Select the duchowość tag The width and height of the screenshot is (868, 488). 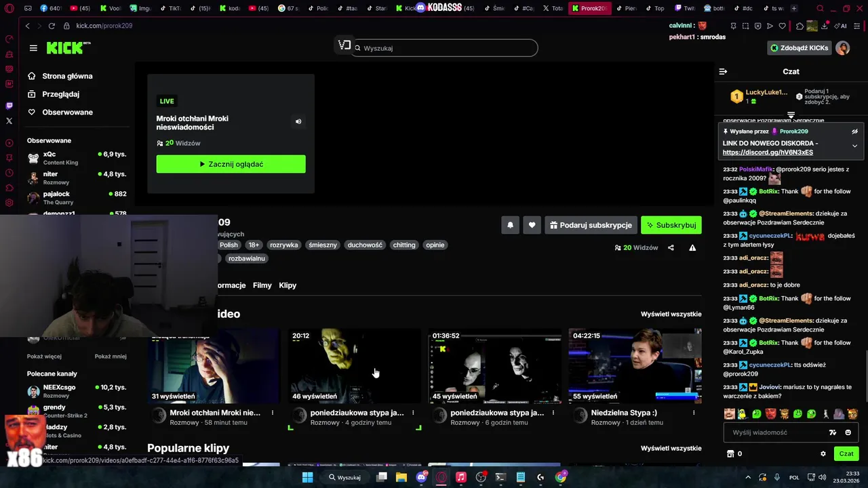point(365,245)
